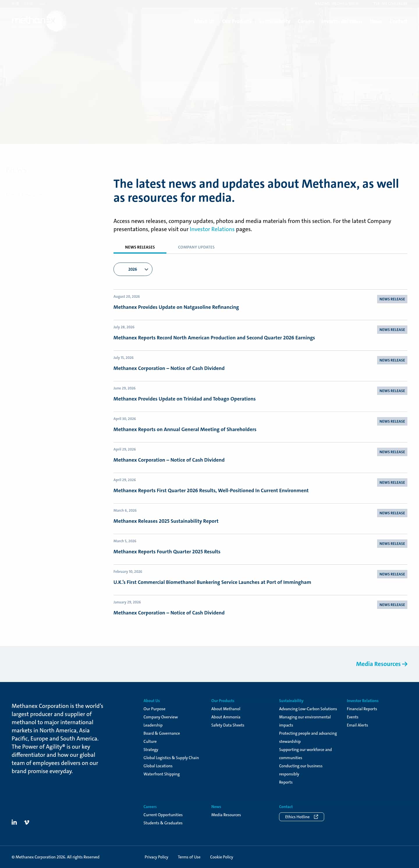Screen dimensions: 419x868
Task: Click the Ethics Hotline button
Action: coord(301,817)
